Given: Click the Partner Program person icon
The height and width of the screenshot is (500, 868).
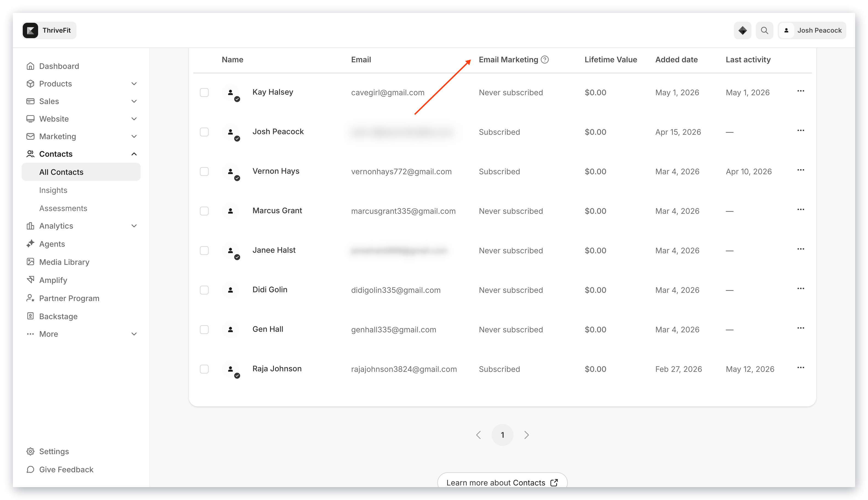Looking at the screenshot, I should (30, 298).
